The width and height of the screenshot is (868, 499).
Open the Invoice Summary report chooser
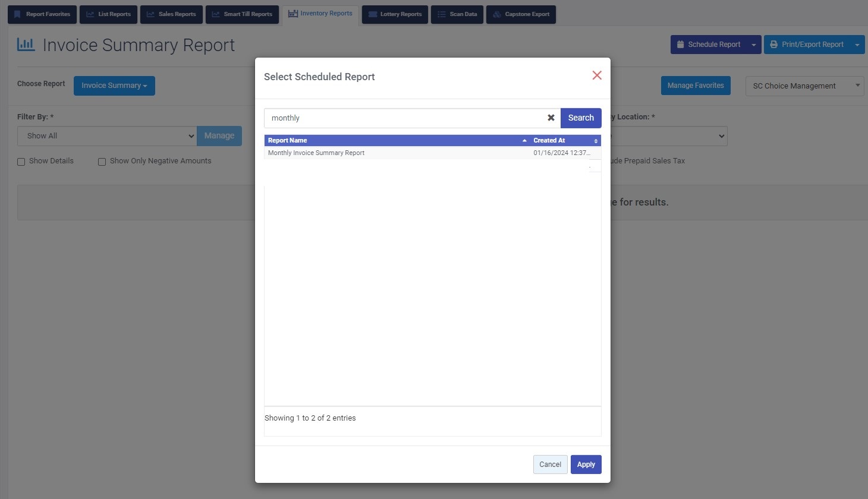[114, 86]
